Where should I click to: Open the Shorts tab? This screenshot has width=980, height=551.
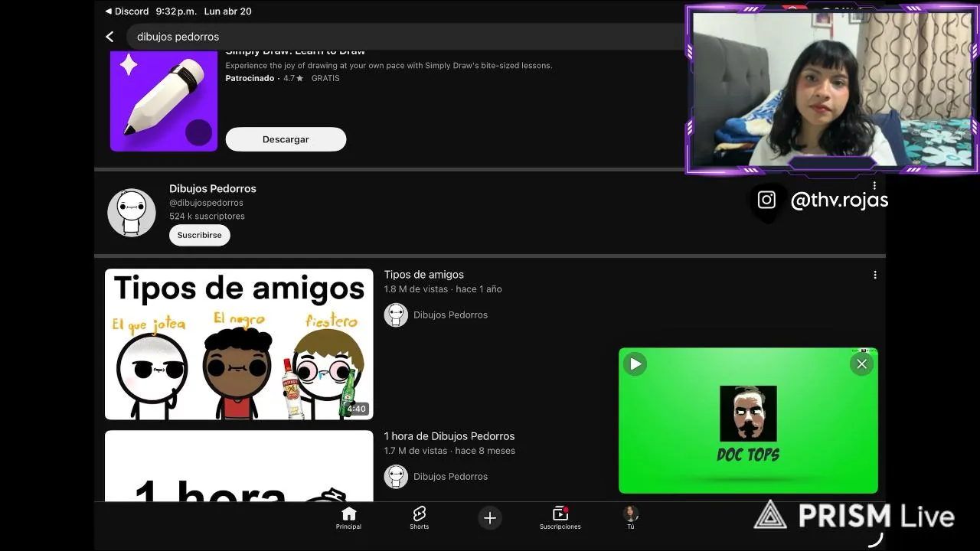pos(419,518)
